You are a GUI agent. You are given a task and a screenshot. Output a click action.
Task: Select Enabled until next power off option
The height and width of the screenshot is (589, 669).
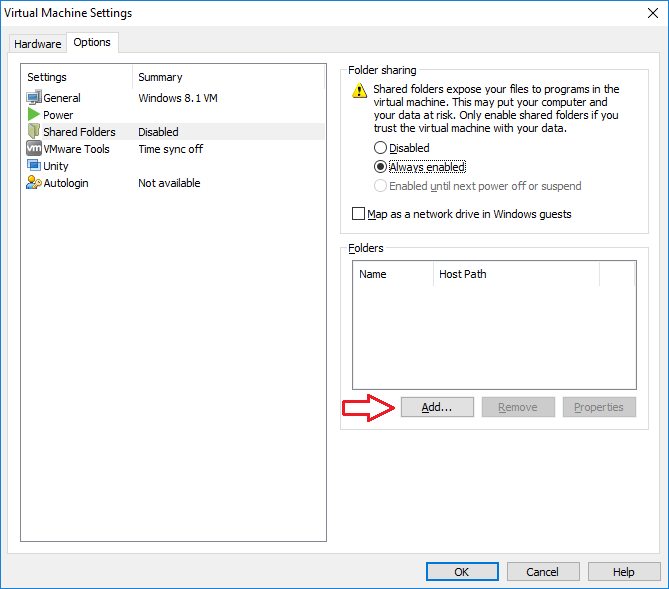click(380, 186)
